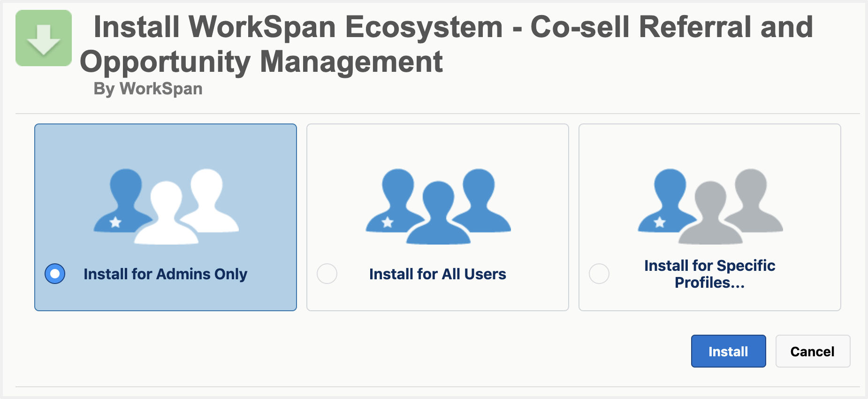Click the green download arrow package icon
This screenshot has width=868, height=399.
pos(44,38)
